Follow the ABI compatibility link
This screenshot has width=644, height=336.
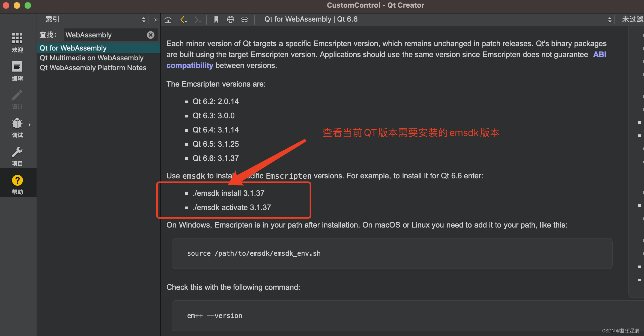[190, 66]
